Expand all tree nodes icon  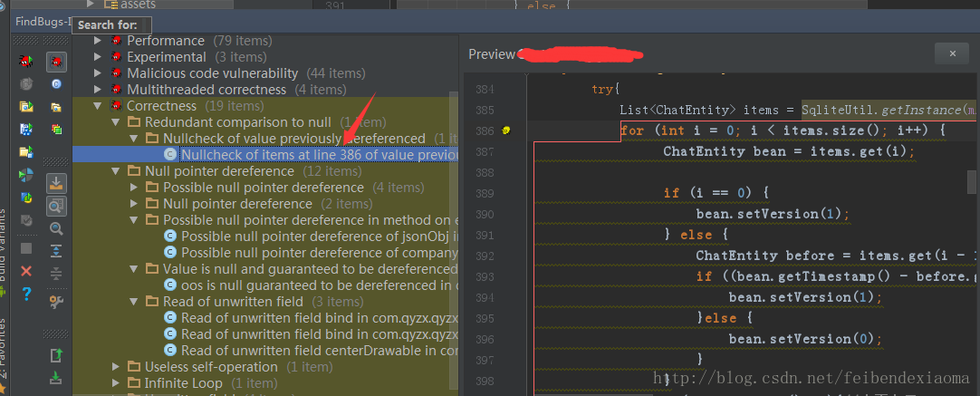56,252
